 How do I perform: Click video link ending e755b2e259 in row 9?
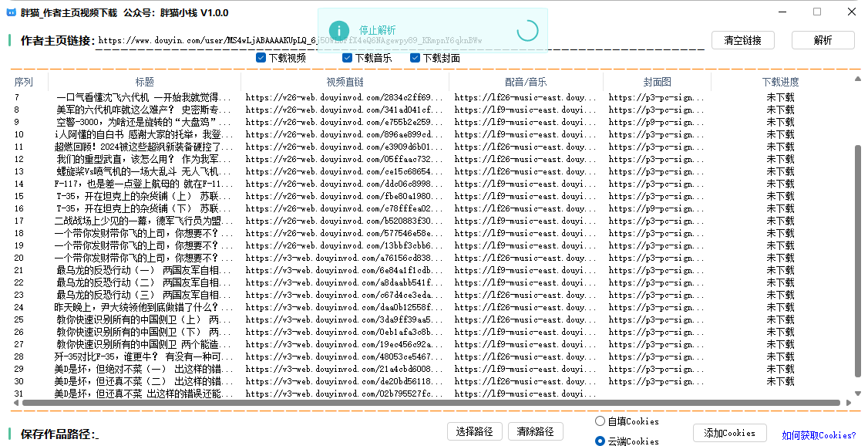point(344,122)
